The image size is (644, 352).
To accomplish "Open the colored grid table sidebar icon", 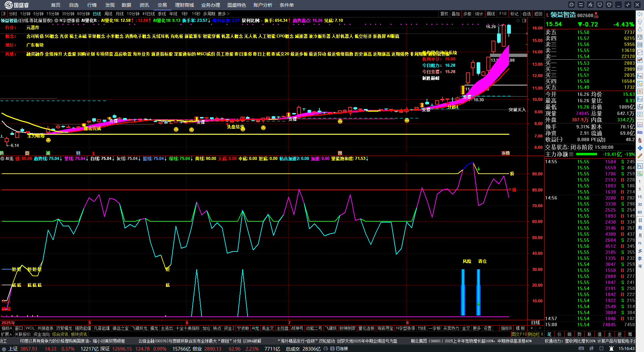I will 640,45.
